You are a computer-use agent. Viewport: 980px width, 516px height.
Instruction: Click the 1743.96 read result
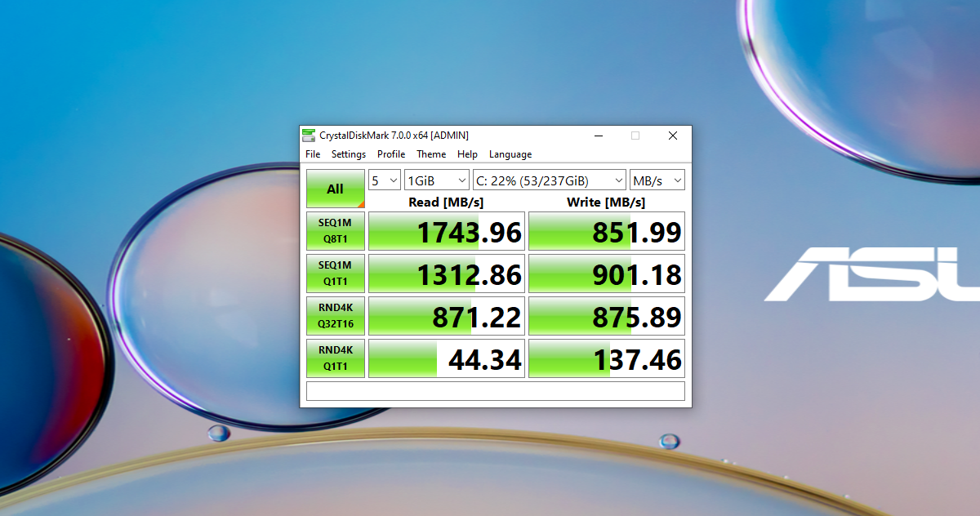tap(447, 231)
